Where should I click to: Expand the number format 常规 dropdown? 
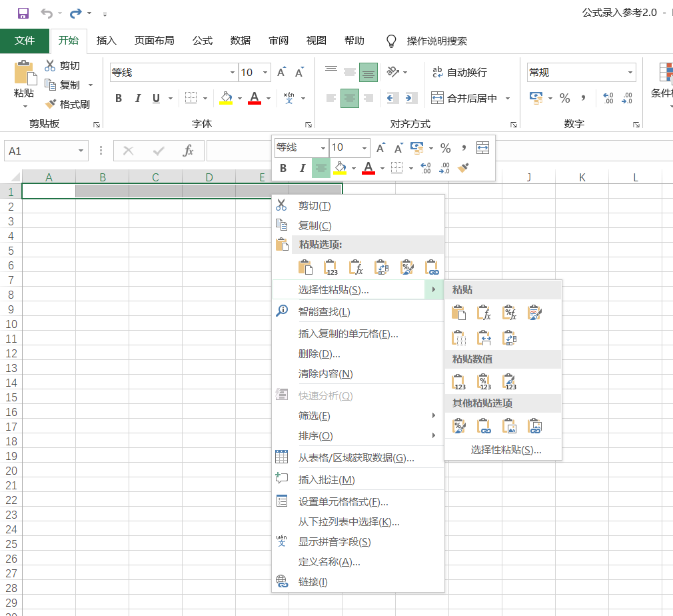click(630, 73)
